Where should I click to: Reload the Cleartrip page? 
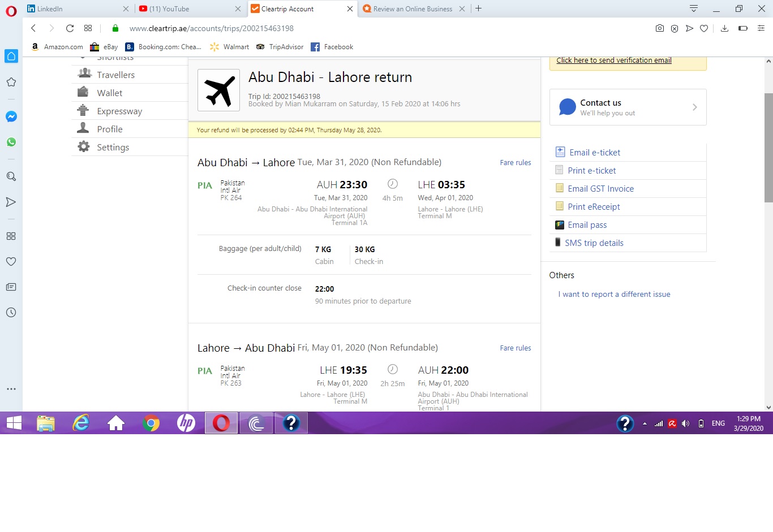coord(70,28)
